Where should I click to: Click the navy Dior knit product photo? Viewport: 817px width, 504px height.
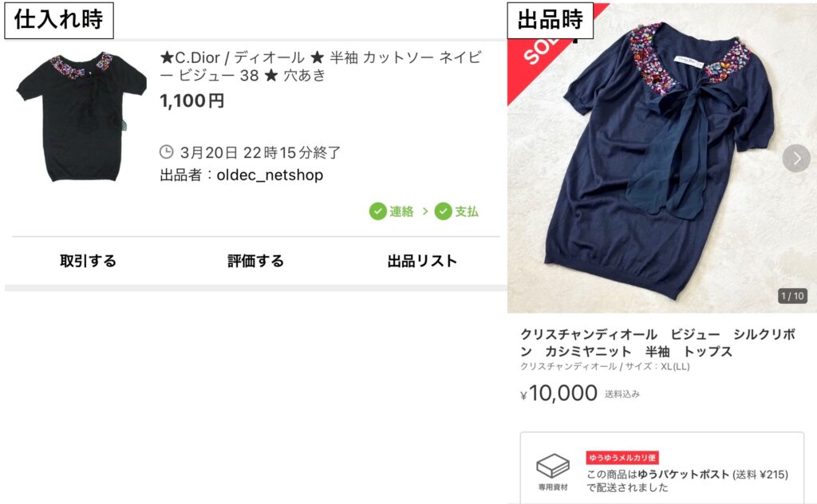click(x=661, y=159)
